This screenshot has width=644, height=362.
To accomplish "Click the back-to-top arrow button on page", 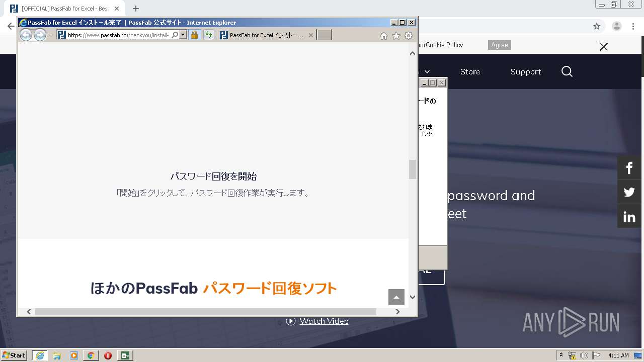I will [x=396, y=297].
